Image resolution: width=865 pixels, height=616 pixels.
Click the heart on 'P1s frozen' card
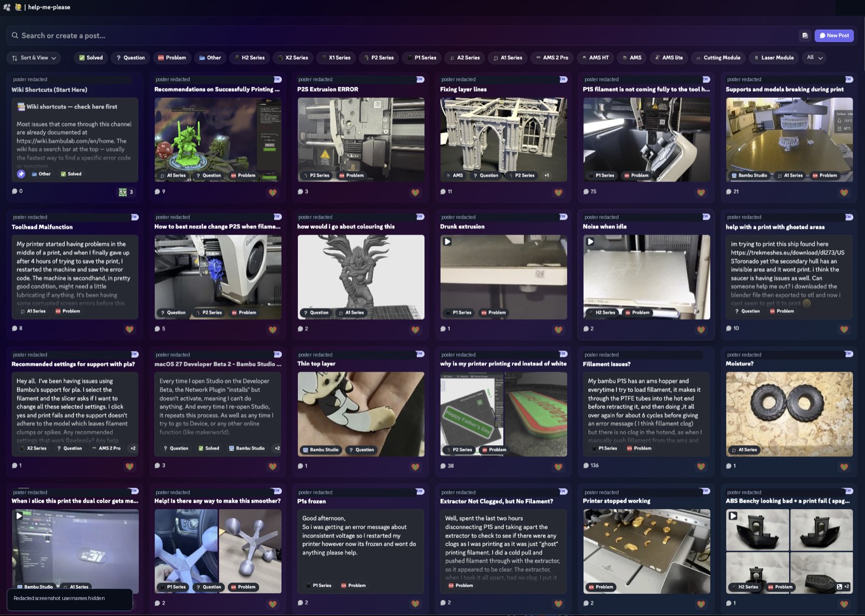415,604
